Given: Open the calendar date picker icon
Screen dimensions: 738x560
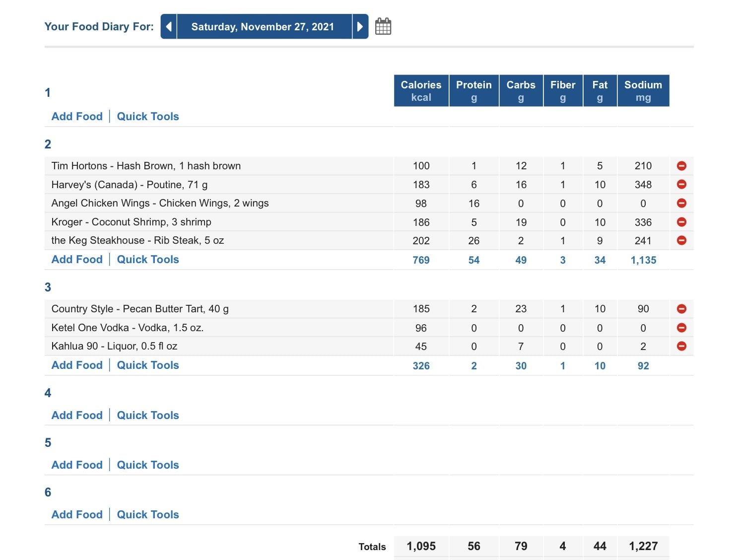Looking at the screenshot, I should [383, 26].
